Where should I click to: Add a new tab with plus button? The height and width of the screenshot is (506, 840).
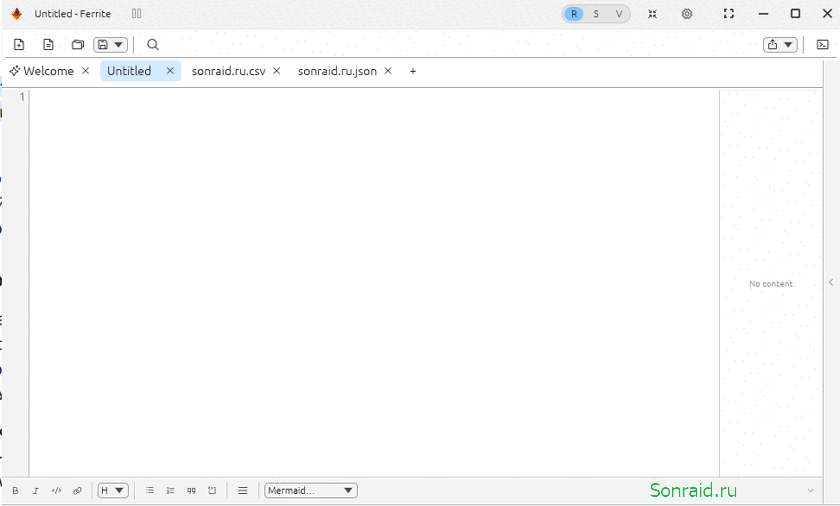412,71
